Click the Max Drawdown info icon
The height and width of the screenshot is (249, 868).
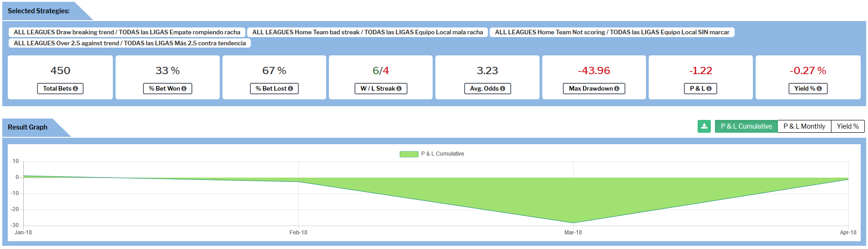click(617, 89)
